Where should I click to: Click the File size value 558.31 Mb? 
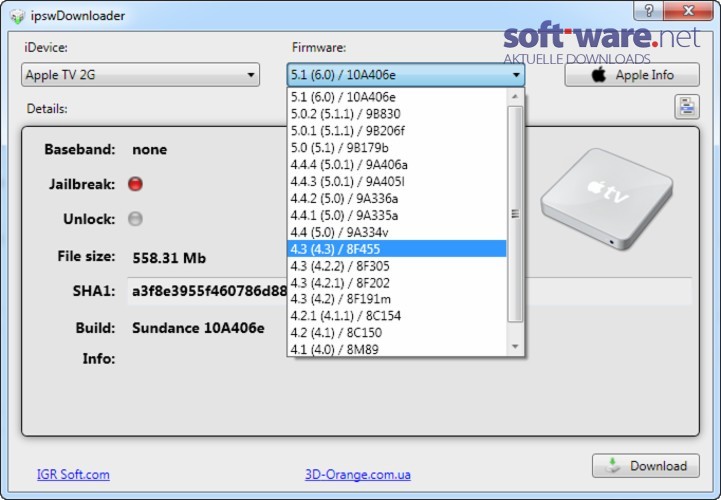pos(169,258)
